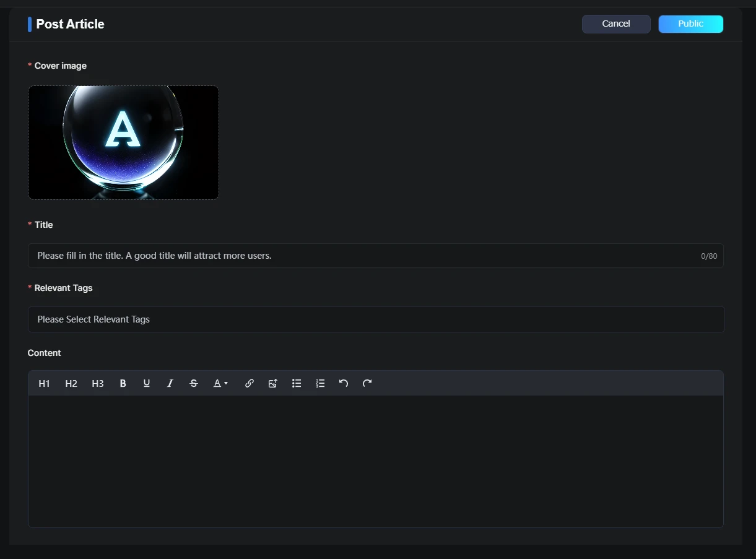Apply strikethrough to text
The image size is (756, 559).
pos(194,384)
